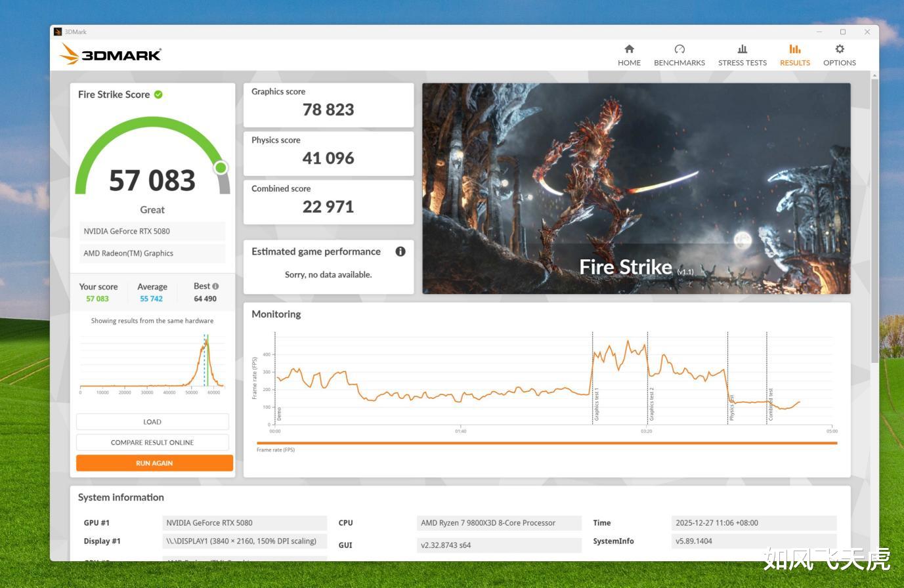Click the NVIDIA GeForce RTX 5080 label under the score
The image size is (904, 588).
pos(152,231)
